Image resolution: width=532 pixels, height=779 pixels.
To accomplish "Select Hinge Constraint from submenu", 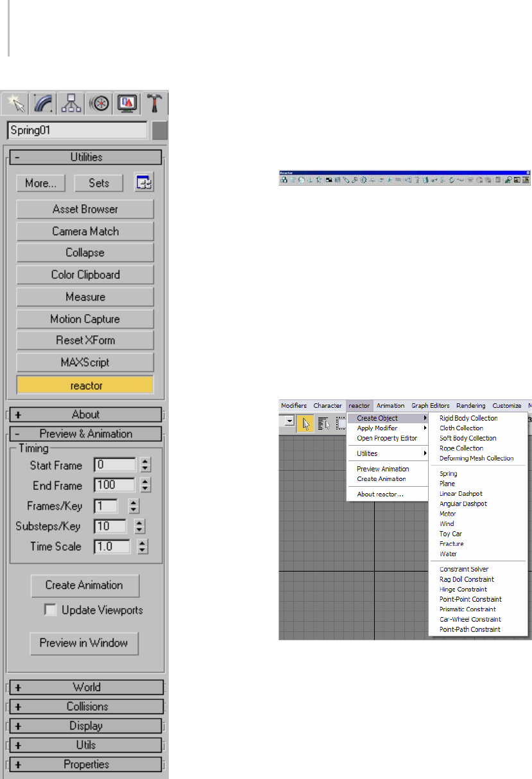I will click(x=478, y=589).
